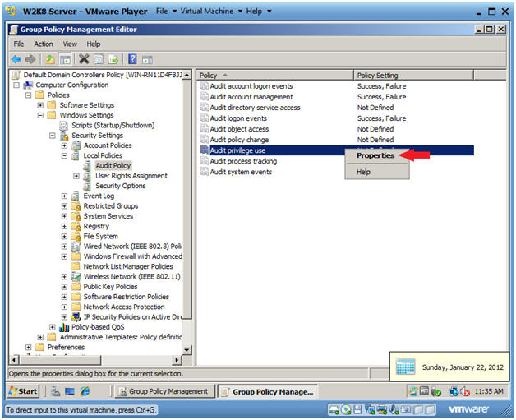Click the VMware floppy status icon
Screen dimensions: 516x420
pyautogui.click(x=357, y=410)
